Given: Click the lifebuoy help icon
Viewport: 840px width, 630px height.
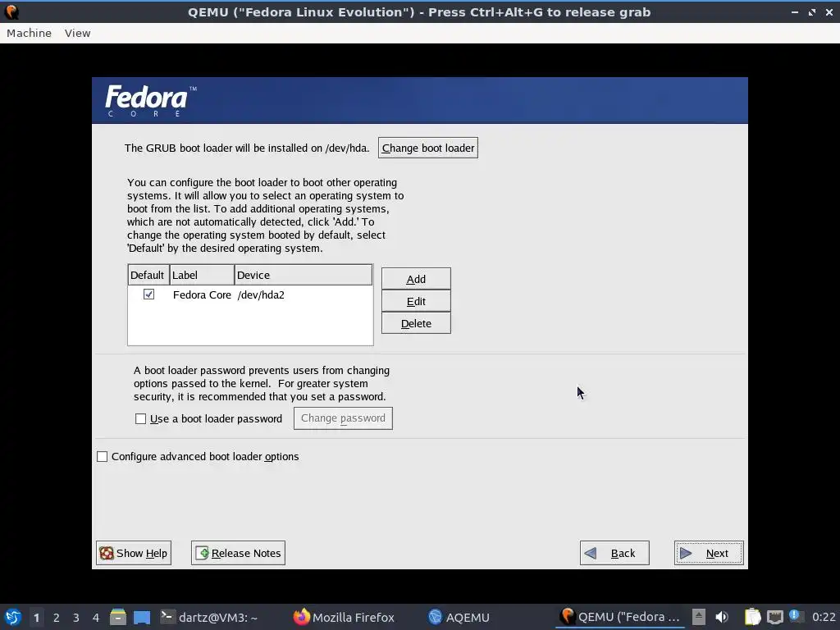Looking at the screenshot, I should tap(107, 553).
